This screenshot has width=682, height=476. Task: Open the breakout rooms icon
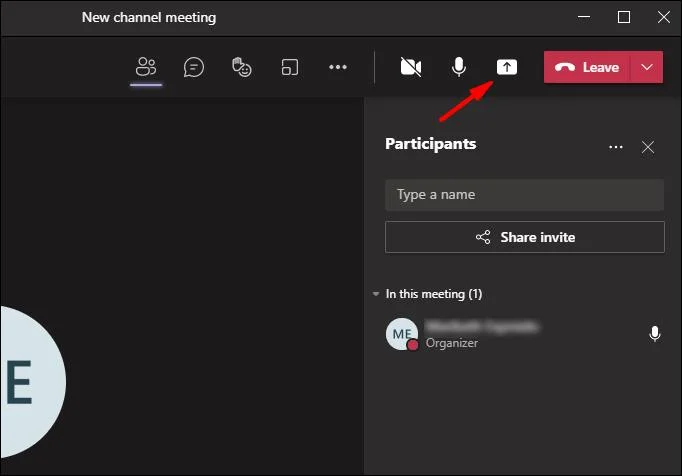point(290,67)
